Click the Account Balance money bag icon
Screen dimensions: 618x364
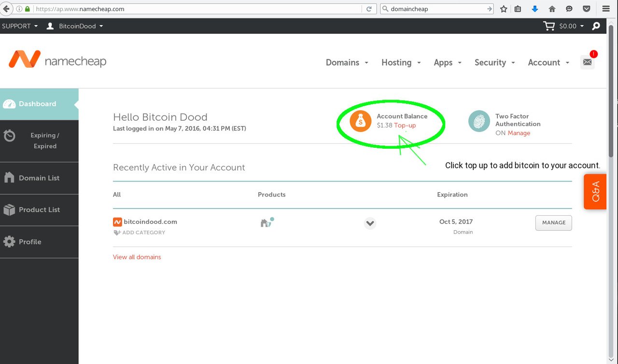click(360, 121)
